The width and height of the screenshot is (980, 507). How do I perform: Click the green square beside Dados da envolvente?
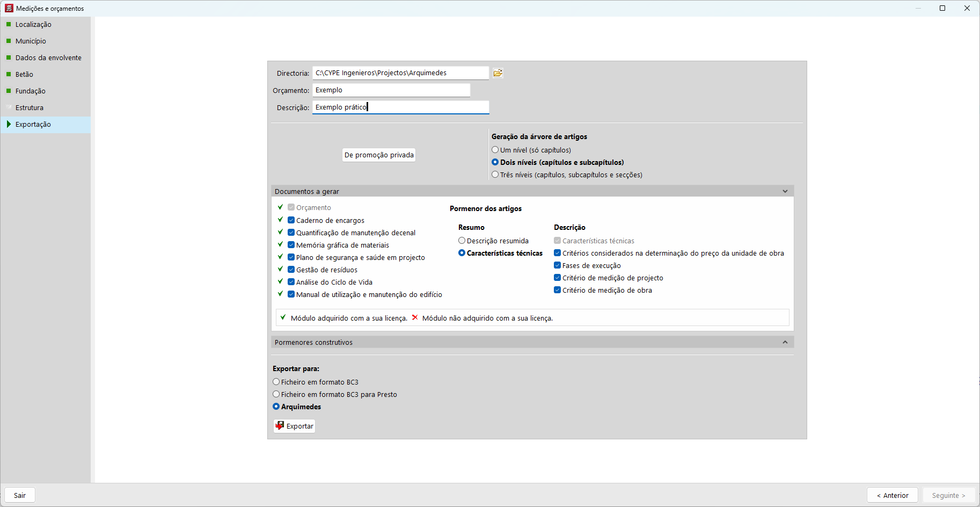tap(9, 57)
